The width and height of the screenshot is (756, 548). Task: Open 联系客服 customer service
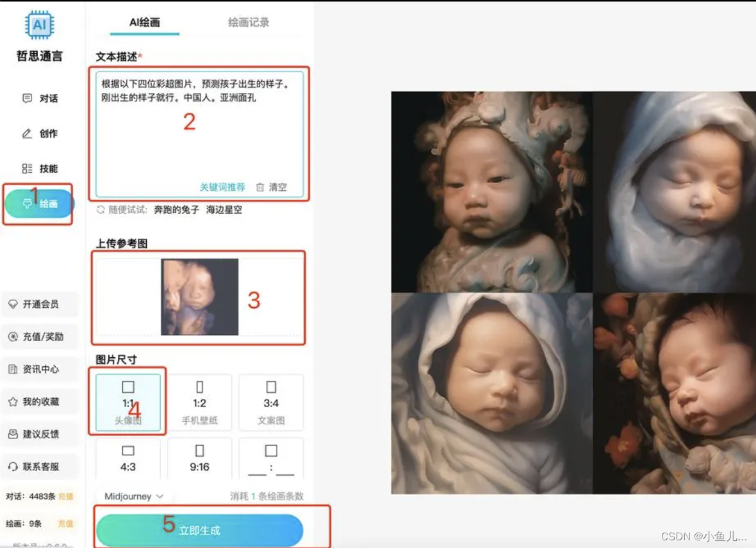(x=40, y=466)
